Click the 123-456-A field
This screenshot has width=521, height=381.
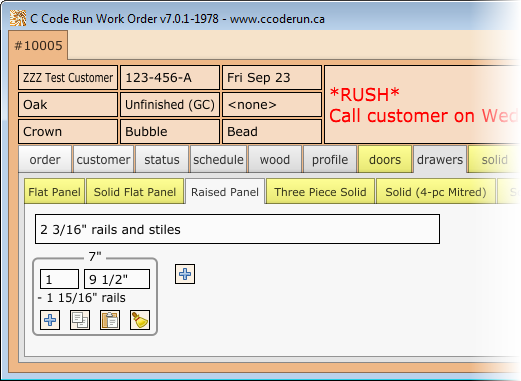[x=170, y=78]
